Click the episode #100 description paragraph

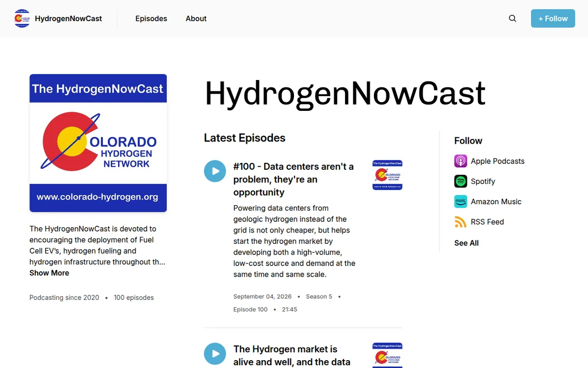point(294,241)
